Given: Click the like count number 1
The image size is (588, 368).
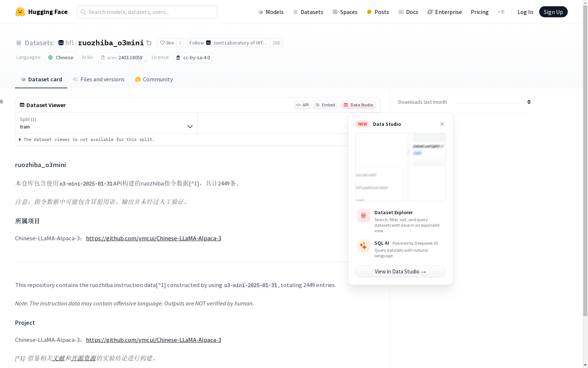Looking at the screenshot, I should tap(180, 43).
